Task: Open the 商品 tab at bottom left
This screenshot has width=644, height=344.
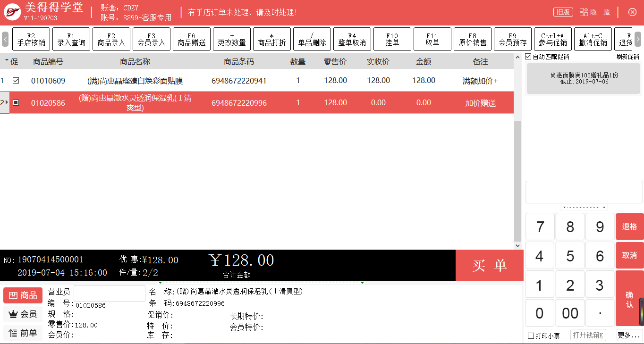Action: [x=23, y=295]
